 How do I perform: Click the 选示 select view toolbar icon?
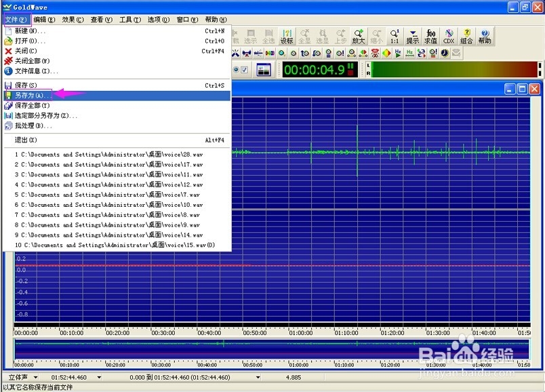(x=251, y=37)
